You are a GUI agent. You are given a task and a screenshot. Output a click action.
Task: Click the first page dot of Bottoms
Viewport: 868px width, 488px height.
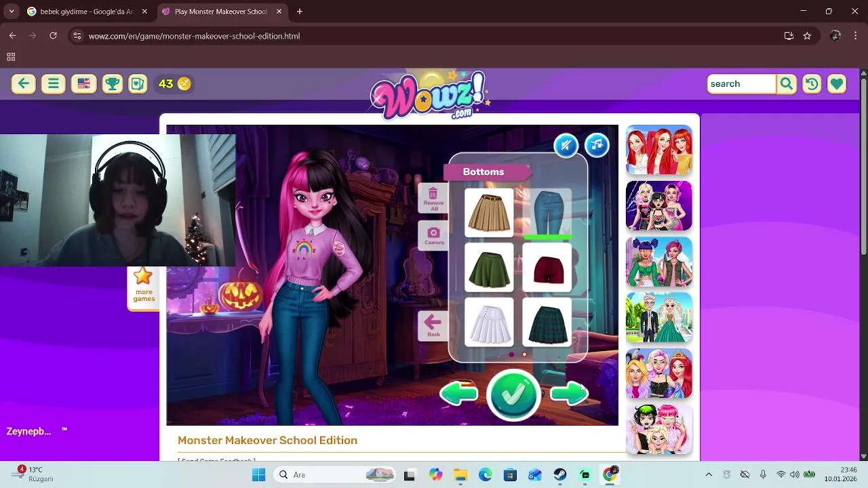coord(511,354)
